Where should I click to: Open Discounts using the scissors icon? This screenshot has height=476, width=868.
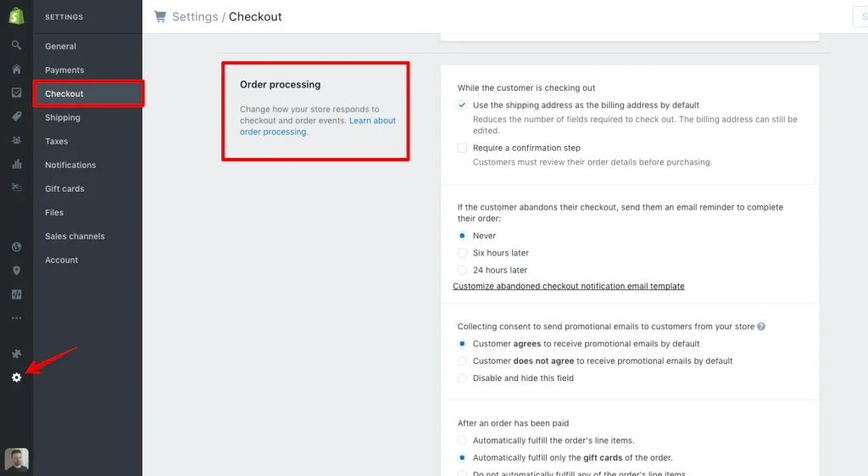[16, 188]
